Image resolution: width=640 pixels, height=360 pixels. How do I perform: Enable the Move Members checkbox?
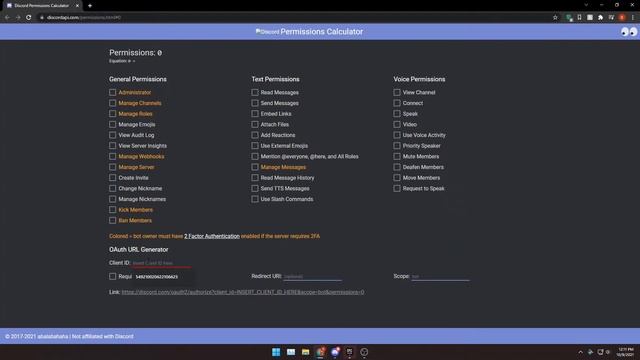click(x=397, y=178)
